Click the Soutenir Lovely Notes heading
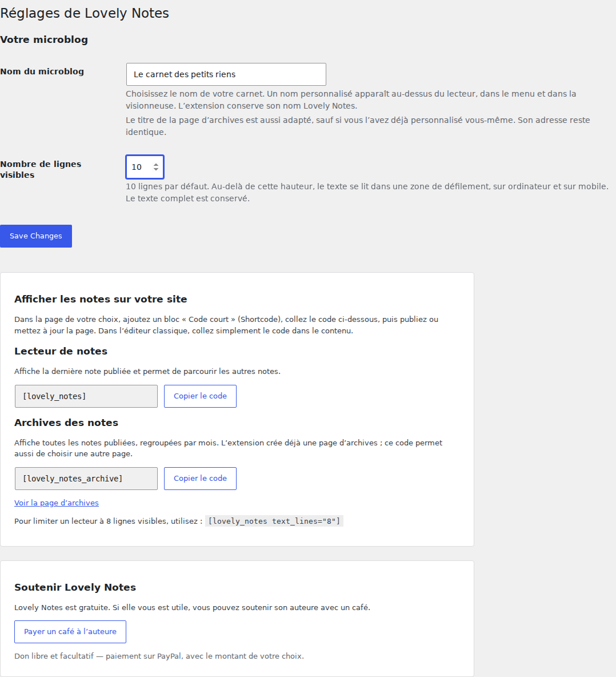This screenshot has height=677, width=616. (75, 588)
